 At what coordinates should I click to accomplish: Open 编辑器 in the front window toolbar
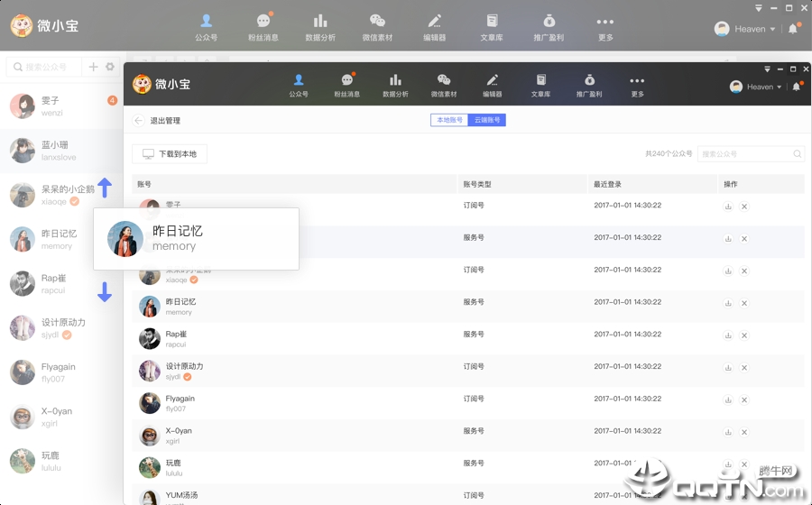(492, 86)
